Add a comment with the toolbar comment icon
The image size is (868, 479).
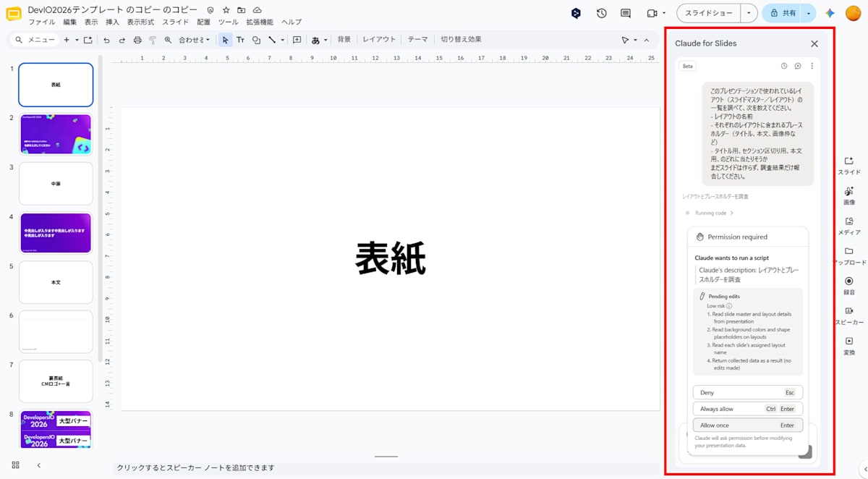(297, 40)
